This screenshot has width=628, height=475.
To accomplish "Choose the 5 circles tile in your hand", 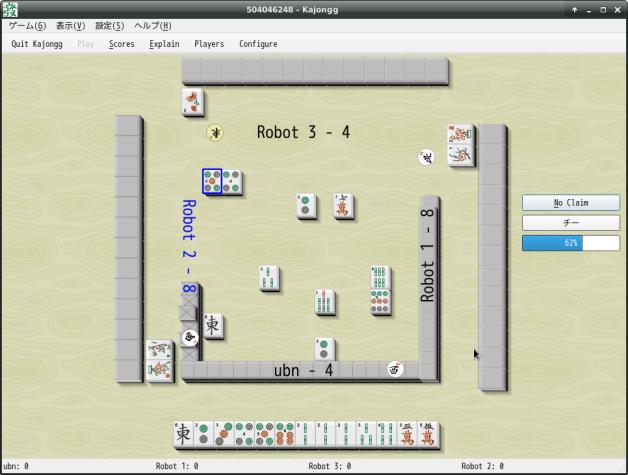I will tap(265, 434).
